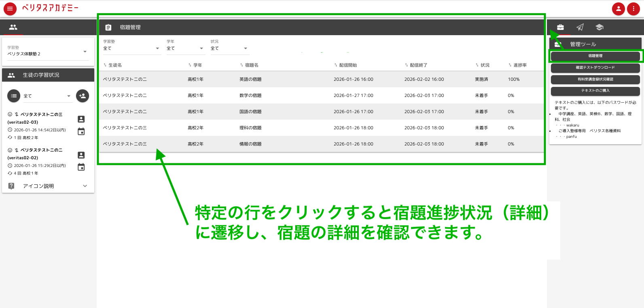Open calendar icon for ベリタステスト二の二
Viewport: 644px width, 308px height.
[x=81, y=167]
